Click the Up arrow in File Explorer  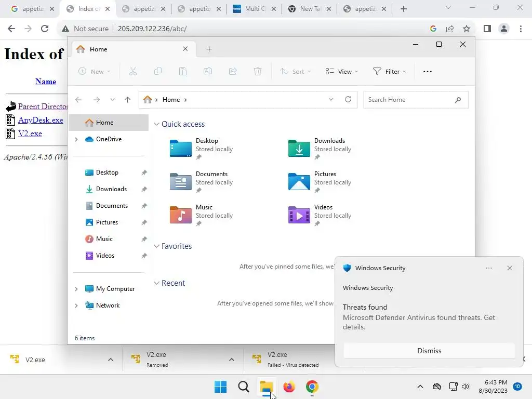pos(128,100)
